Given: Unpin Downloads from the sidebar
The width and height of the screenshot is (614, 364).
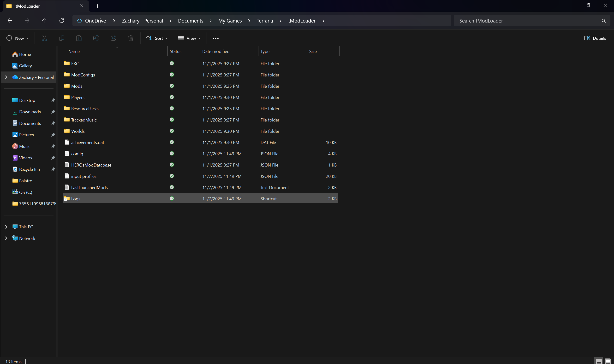Looking at the screenshot, I should pos(53,112).
